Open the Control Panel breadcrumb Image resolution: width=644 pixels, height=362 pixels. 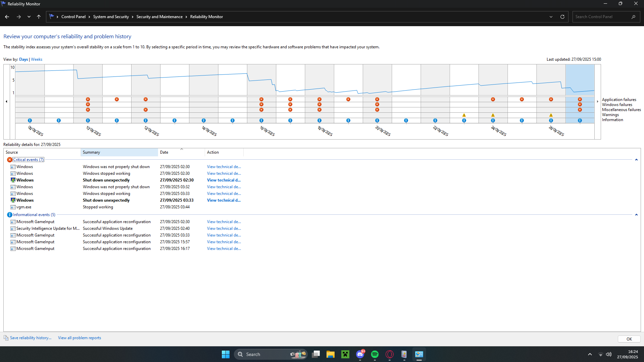click(73, 17)
